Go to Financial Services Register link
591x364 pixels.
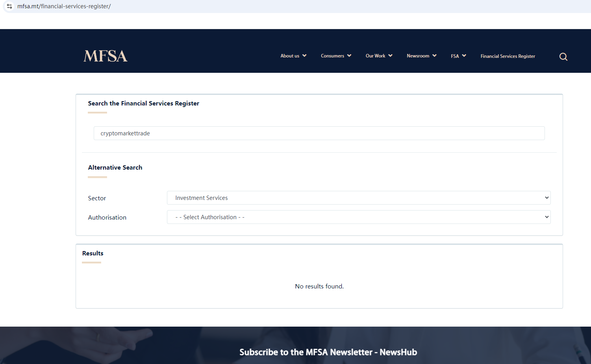click(x=508, y=56)
